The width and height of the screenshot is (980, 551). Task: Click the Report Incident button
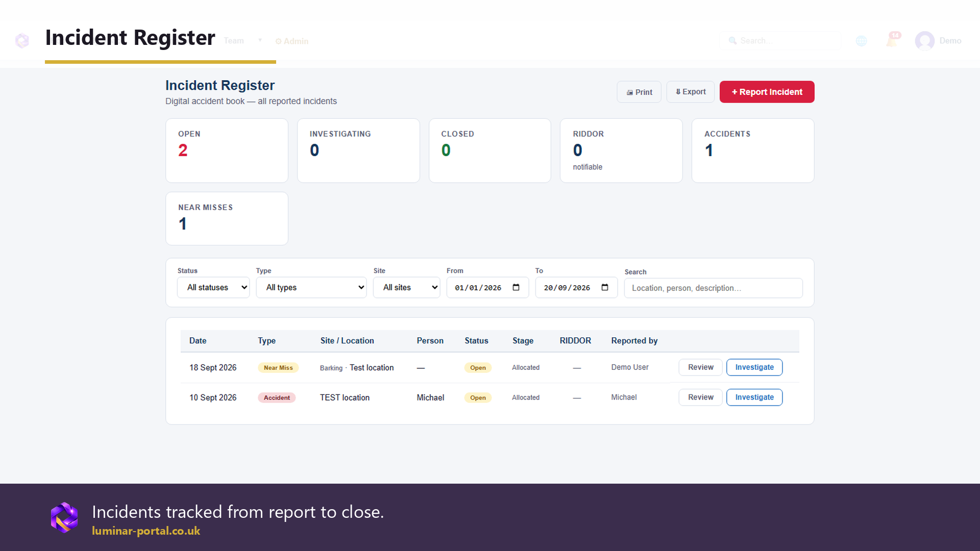point(767,92)
